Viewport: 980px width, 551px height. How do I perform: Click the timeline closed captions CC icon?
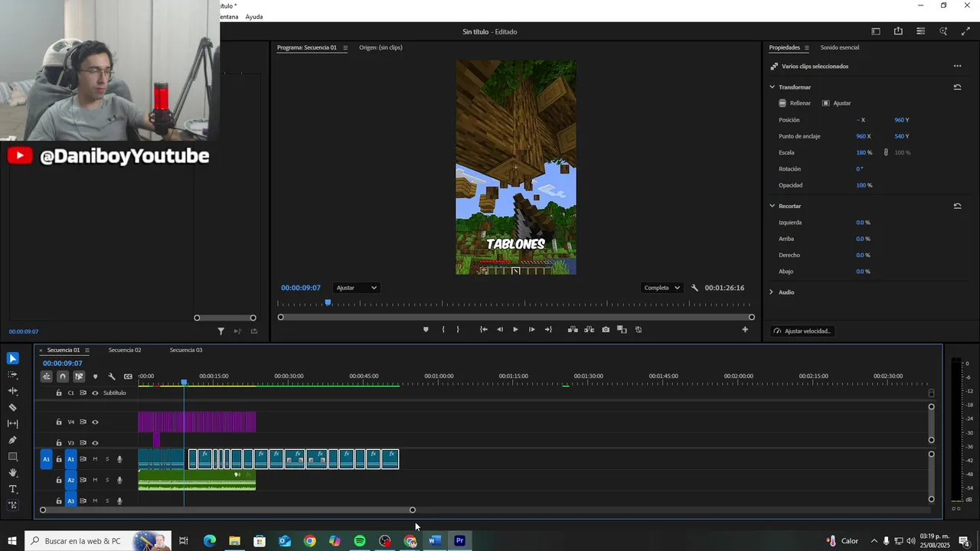tap(128, 377)
